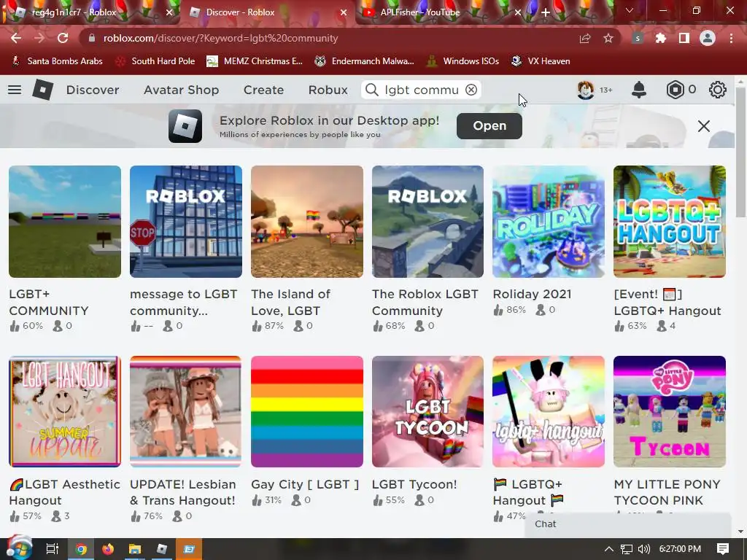Open The Island of Love, LGBT thumbnail
Viewport: 747px width, 560px height.
click(x=307, y=222)
